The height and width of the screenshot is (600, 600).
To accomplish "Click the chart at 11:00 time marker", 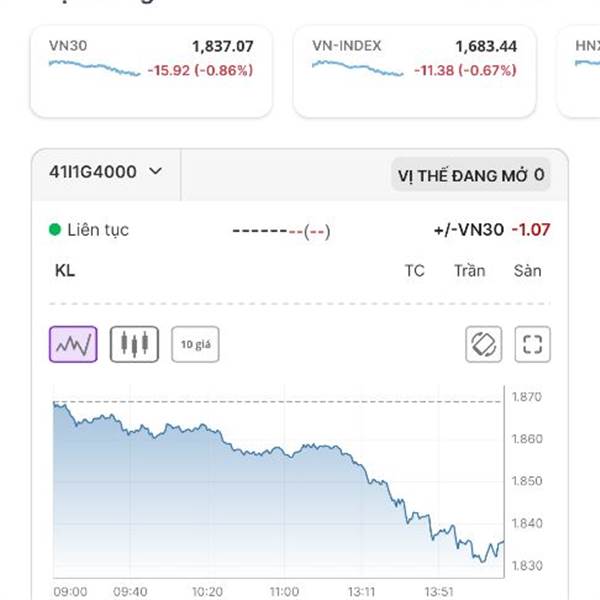I will (284, 591).
